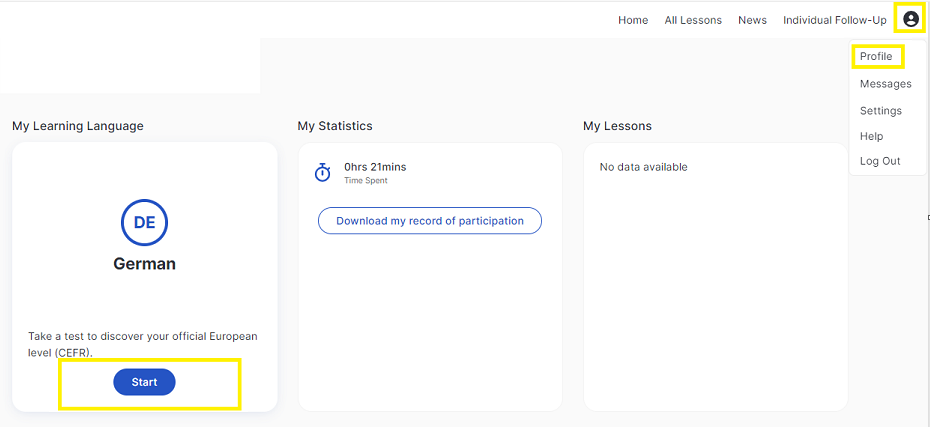Image resolution: width=930 pixels, height=427 pixels.
Task: Click the My Statistics heading
Action: (x=335, y=126)
